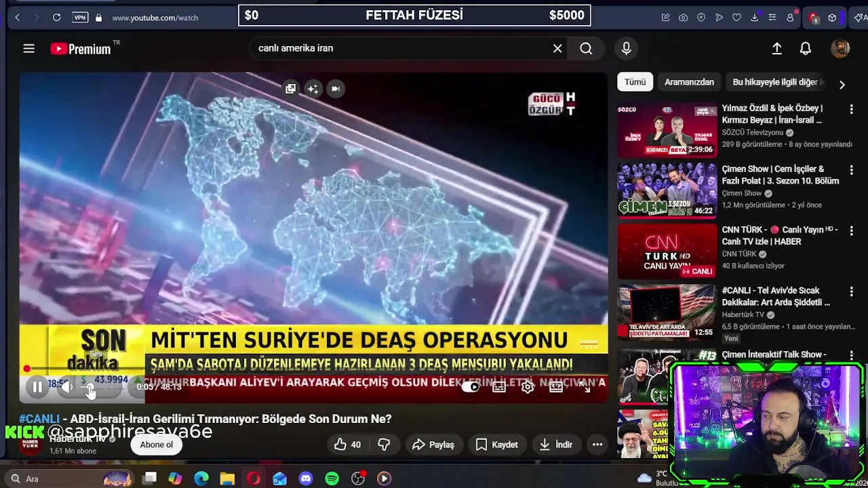Click the snapshot camera icon in browser toolbar

(684, 18)
